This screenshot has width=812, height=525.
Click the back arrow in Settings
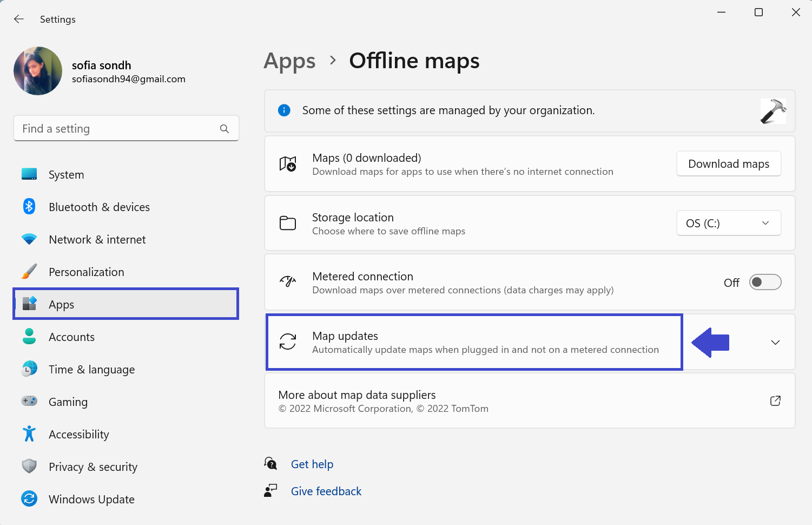[19, 19]
